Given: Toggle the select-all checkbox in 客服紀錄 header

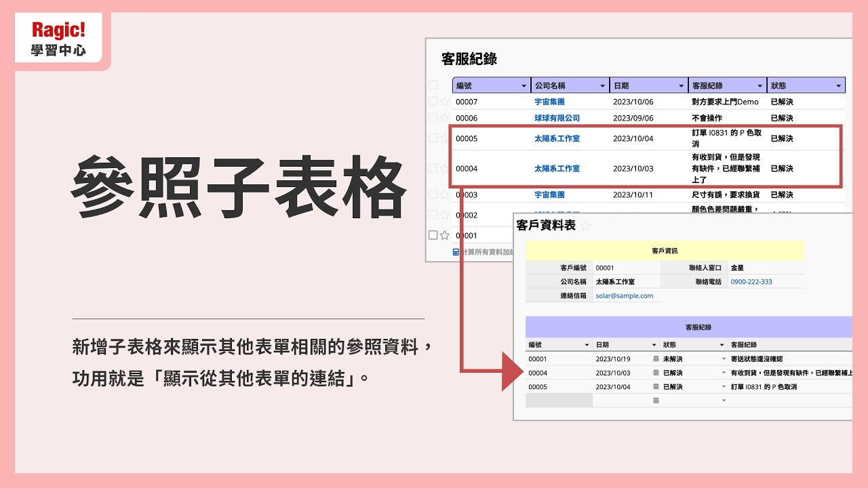Looking at the screenshot, I should click(433, 85).
